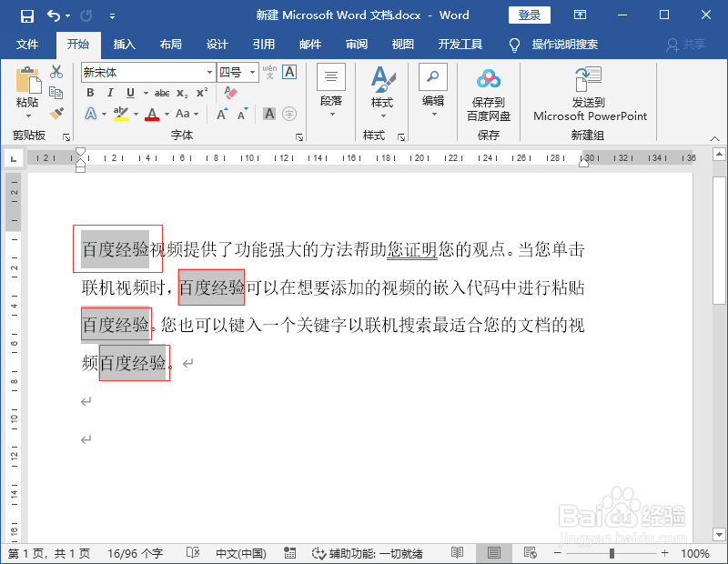Open the 样式 styles gallery button

tap(382, 92)
